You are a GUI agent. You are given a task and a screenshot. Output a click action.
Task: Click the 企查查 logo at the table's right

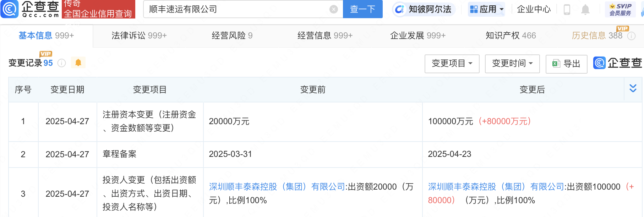click(617, 63)
